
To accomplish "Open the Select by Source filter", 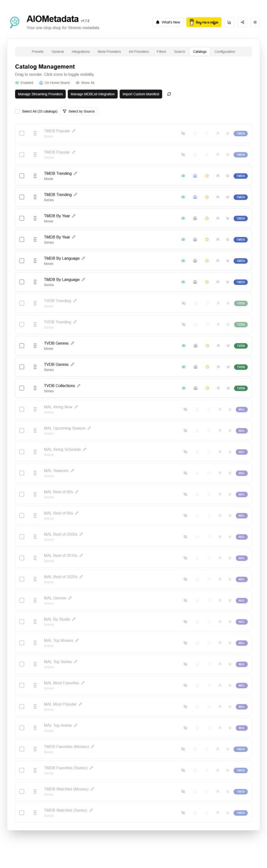I will pyautogui.click(x=79, y=111).
